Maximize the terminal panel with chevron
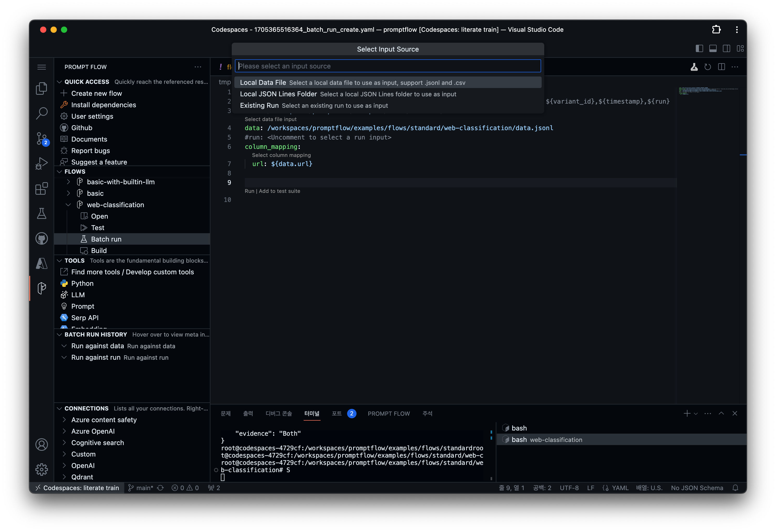776x532 pixels. click(x=721, y=414)
